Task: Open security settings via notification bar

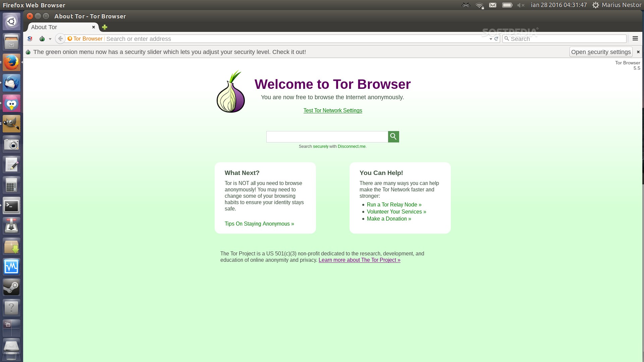Action: coord(600,52)
